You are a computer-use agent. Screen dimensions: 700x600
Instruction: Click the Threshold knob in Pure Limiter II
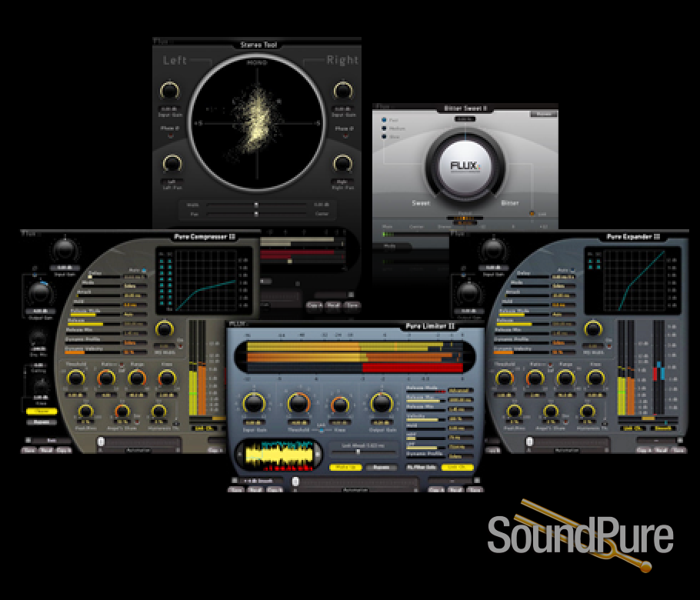click(x=298, y=404)
